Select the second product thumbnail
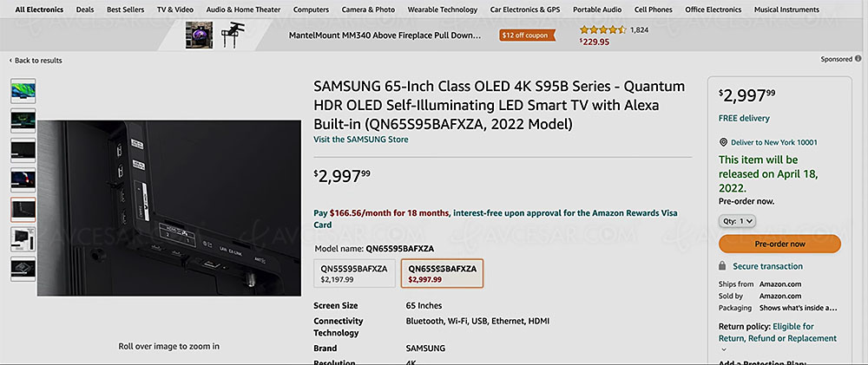This screenshot has height=365, width=868. (x=23, y=121)
